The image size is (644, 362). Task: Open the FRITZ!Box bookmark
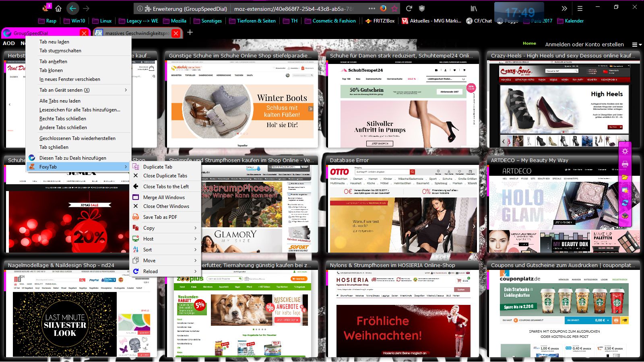(380, 21)
